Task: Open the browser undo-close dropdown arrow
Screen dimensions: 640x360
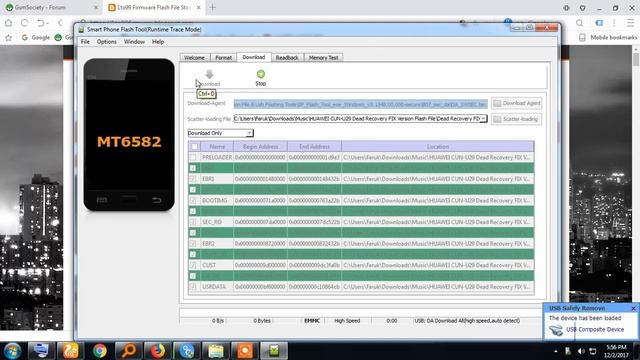Action: [48, 23]
